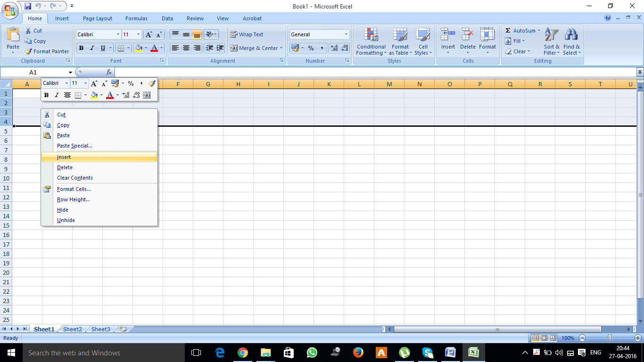Image resolution: width=644 pixels, height=362 pixels.
Task: Decrease indent in ribbon Alignment group
Action: click(x=209, y=48)
